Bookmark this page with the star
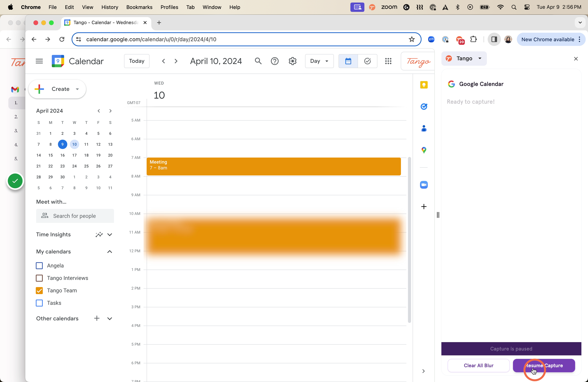This screenshot has width=588, height=382. [412, 39]
